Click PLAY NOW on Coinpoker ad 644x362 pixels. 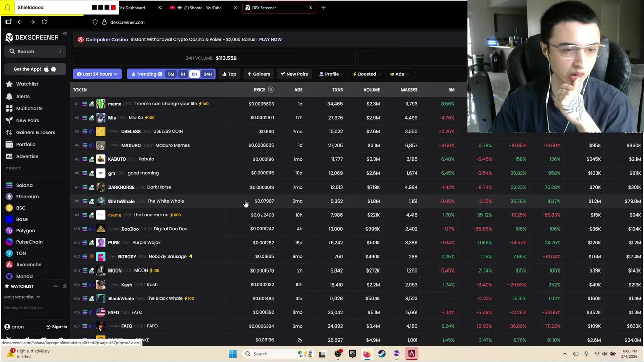[x=270, y=39]
